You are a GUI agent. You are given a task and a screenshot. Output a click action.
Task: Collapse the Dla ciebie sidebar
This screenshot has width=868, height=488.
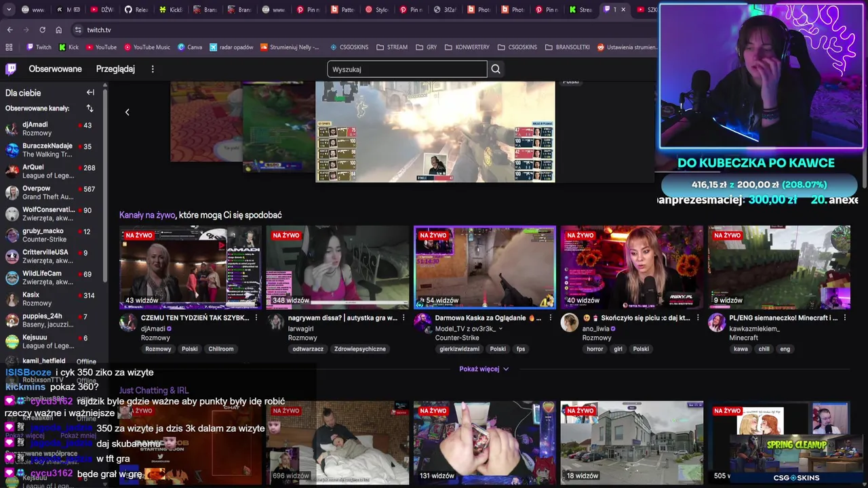pyautogui.click(x=90, y=93)
